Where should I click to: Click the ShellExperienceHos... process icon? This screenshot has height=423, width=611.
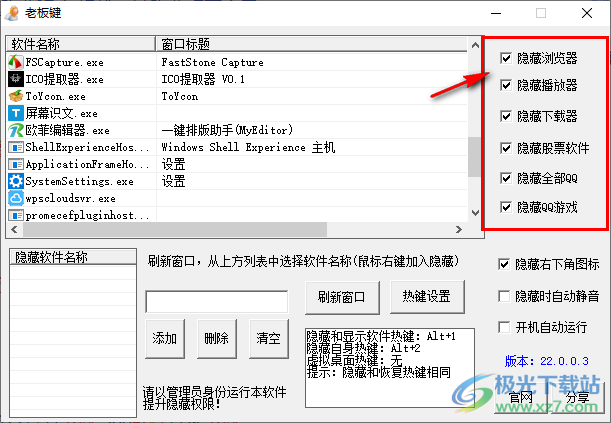point(16,147)
